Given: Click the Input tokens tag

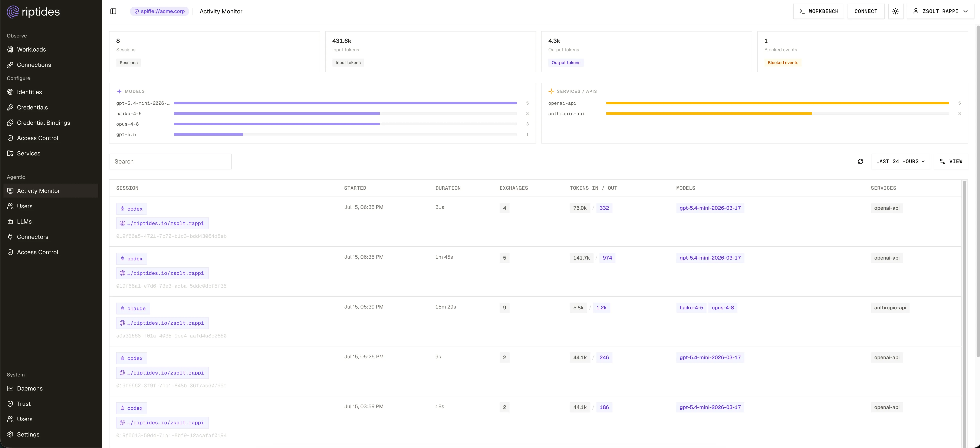Looking at the screenshot, I should [348, 63].
